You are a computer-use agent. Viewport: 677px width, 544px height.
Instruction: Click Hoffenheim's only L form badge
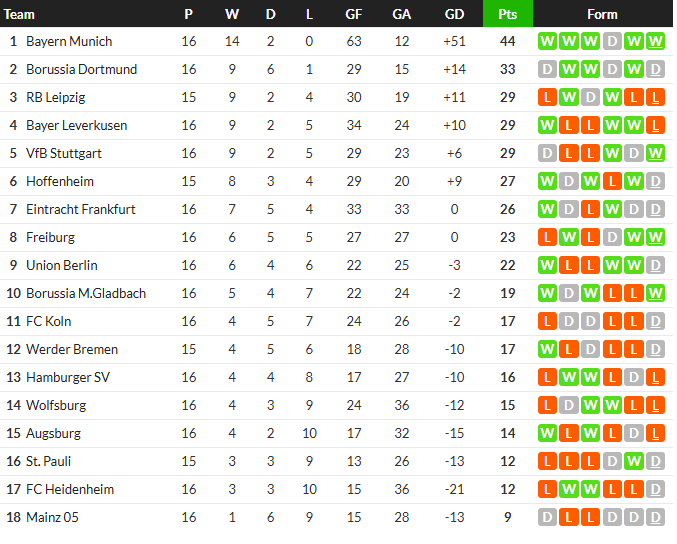pos(612,182)
